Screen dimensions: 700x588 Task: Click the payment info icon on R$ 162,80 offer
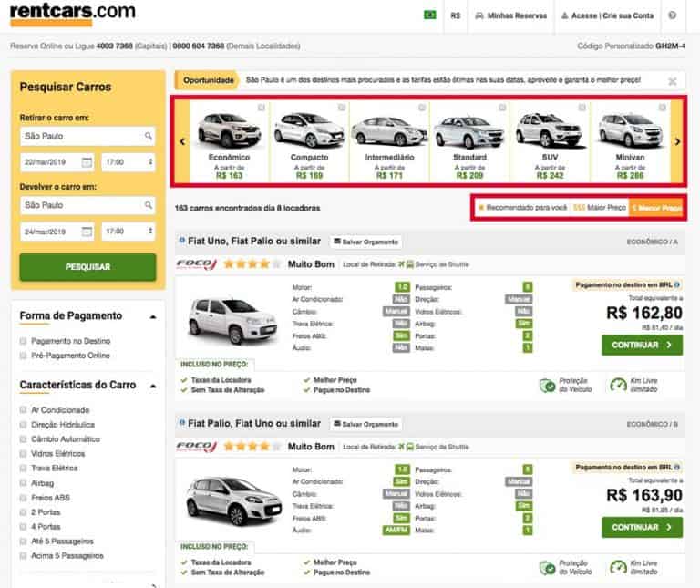pyautogui.click(x=677, y=284)
